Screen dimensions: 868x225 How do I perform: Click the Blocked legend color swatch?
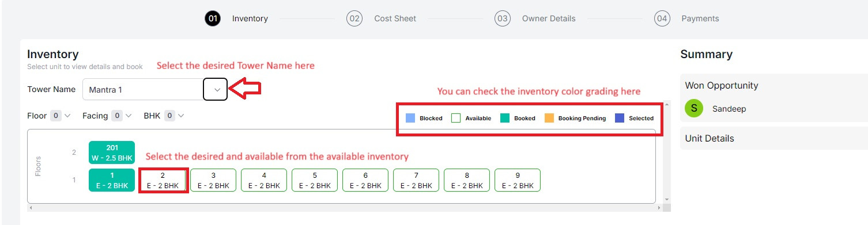tap(410, 118)
